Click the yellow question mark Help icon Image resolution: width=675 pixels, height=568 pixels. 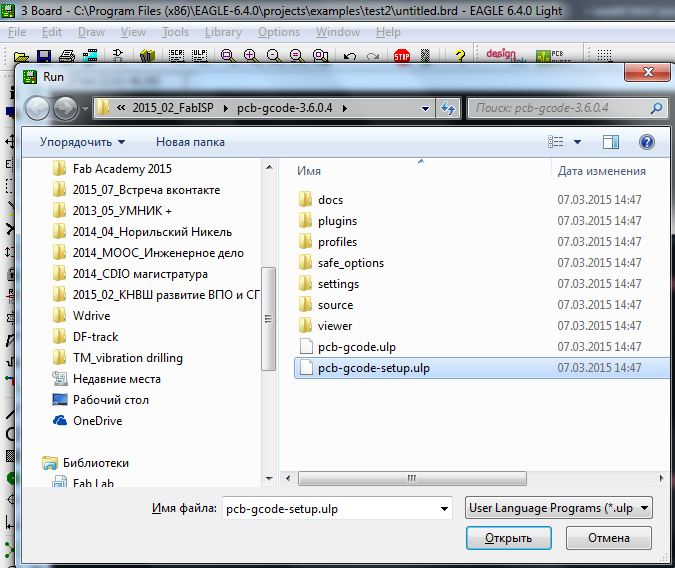click(460, 56)
